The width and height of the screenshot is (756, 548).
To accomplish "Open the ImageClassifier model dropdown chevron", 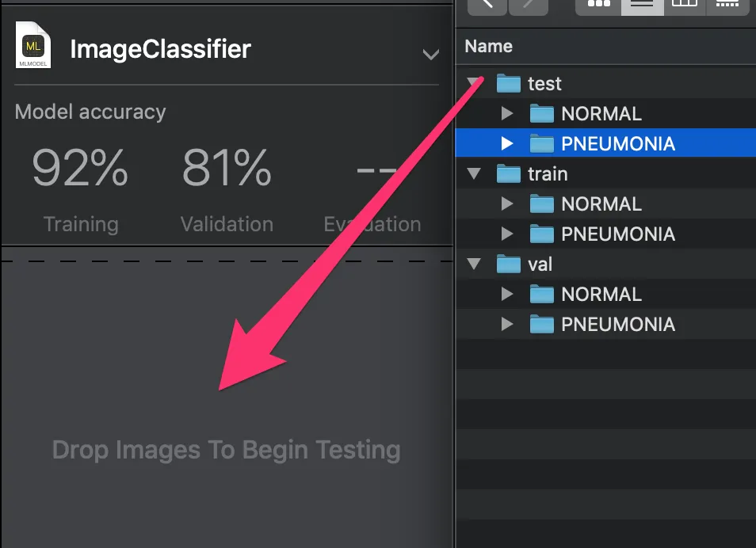I will [430, 54].
